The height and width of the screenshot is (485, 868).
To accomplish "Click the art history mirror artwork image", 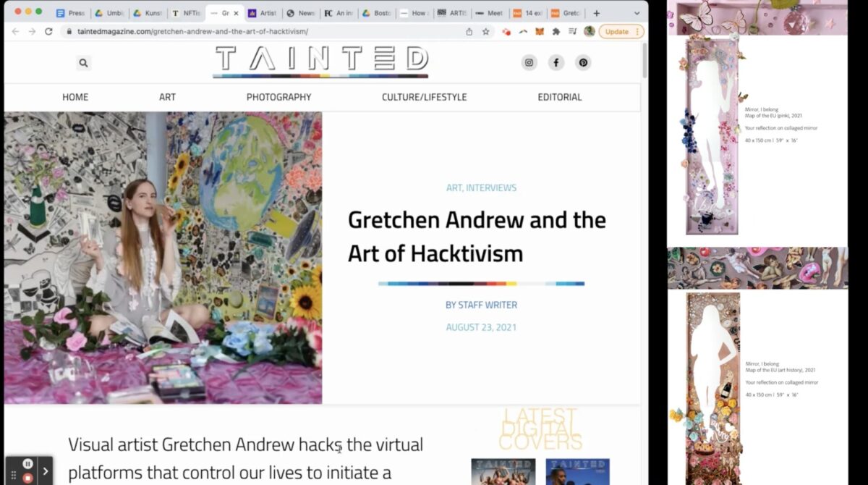I will click(712, 387).
